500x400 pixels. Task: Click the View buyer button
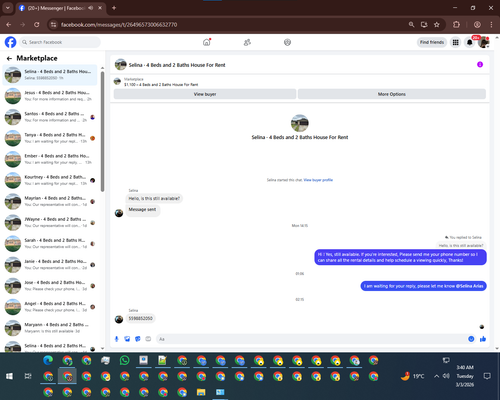(x=205, y=94)
